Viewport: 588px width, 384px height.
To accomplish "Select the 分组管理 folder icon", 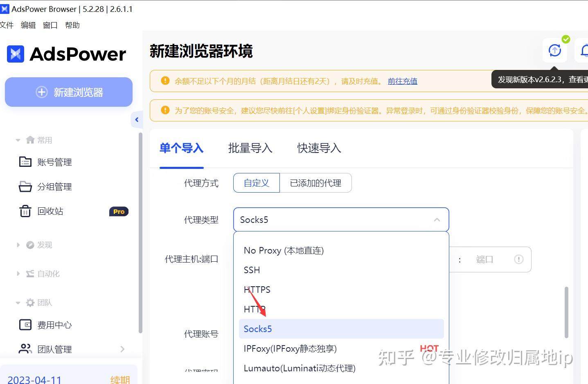I will [x=25, y=186].
